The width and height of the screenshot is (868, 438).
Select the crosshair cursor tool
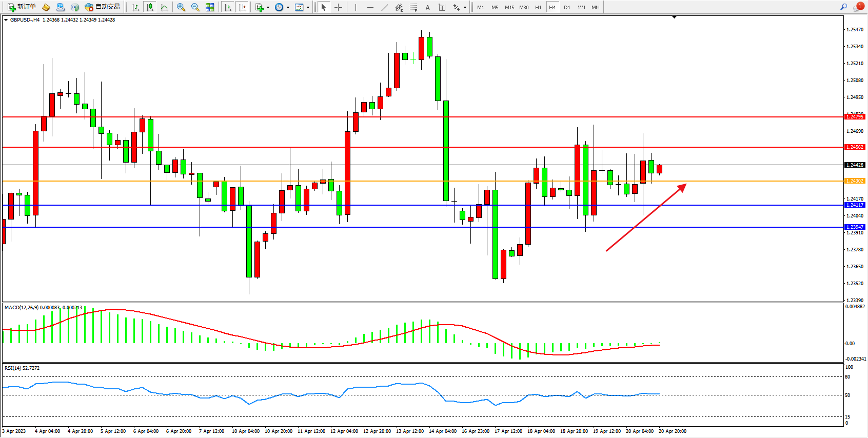pyautogui.click(x=338, y=7)
